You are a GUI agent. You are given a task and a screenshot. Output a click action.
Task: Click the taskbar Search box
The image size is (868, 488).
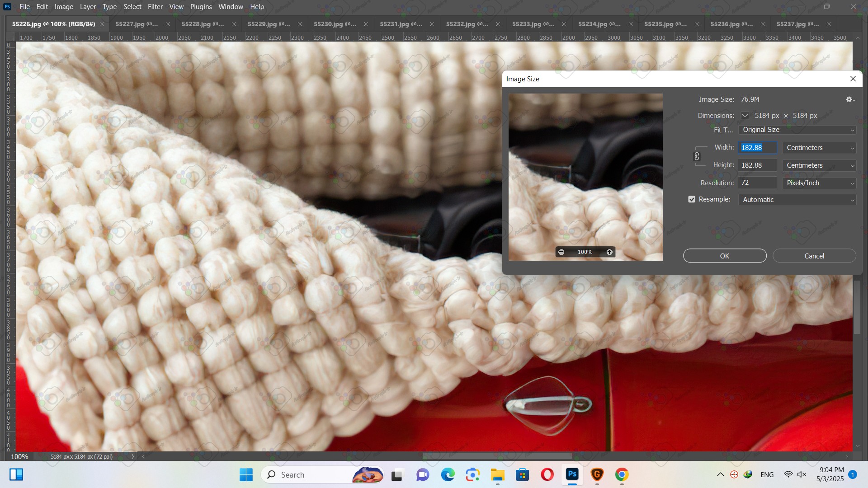(322, 474)
